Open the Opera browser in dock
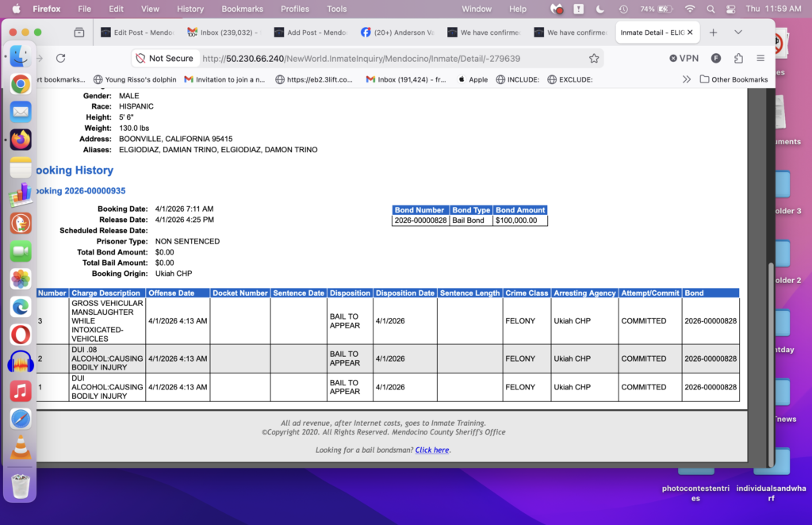 [21, 335]
